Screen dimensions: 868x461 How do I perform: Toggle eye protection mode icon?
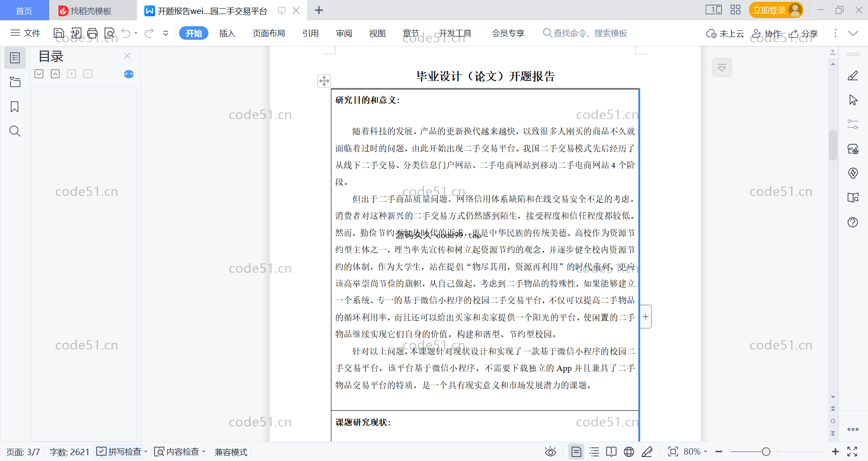coord(550,452)
